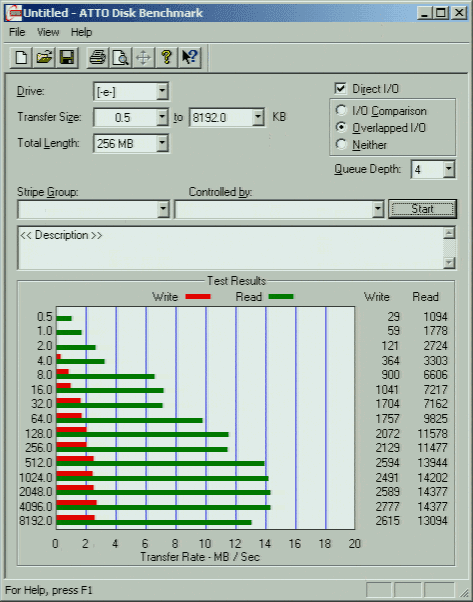Image resolution: width=473 pixels, height=602 pixels.
Task: Expand the Controlled by dropdown
Action: pyautogui.click(x=378, y=209)
